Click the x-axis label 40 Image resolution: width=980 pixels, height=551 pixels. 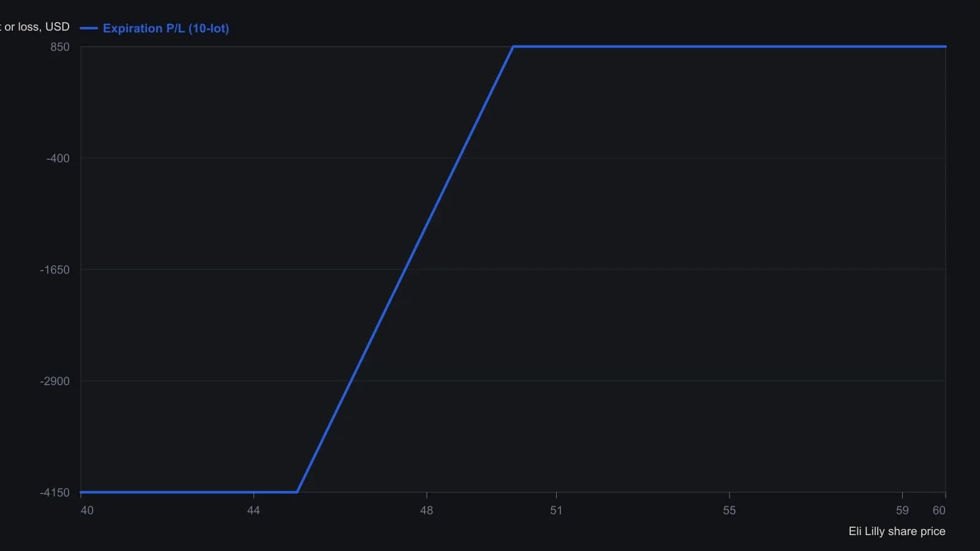click(87, 511)
